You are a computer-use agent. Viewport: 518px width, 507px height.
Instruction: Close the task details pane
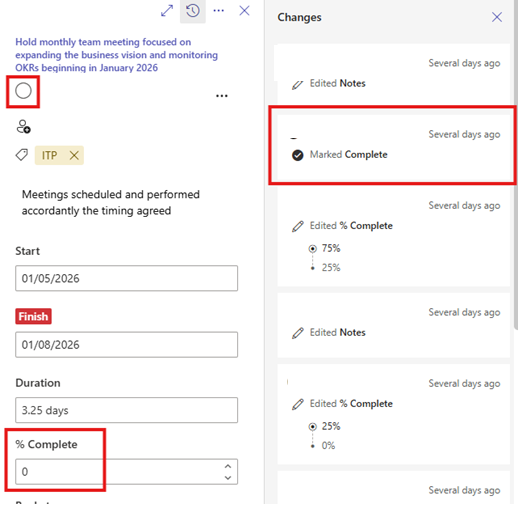tap(244, 11)
